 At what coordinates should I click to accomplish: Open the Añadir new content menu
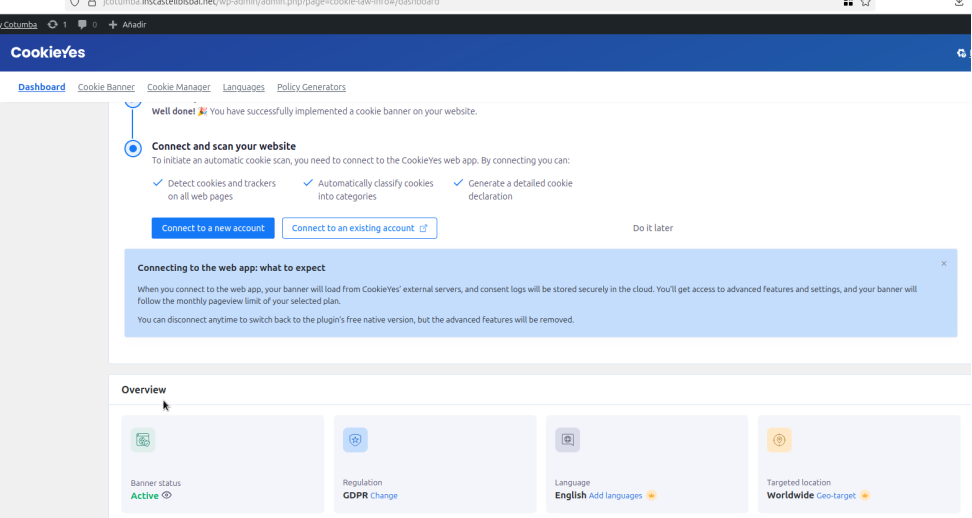127,24
